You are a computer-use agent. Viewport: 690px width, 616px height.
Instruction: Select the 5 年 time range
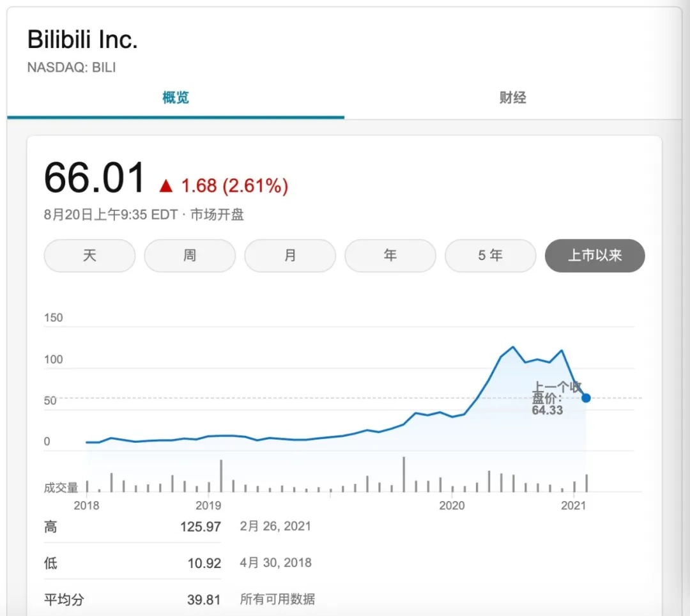pyautogui.click(x=491, y=256)
